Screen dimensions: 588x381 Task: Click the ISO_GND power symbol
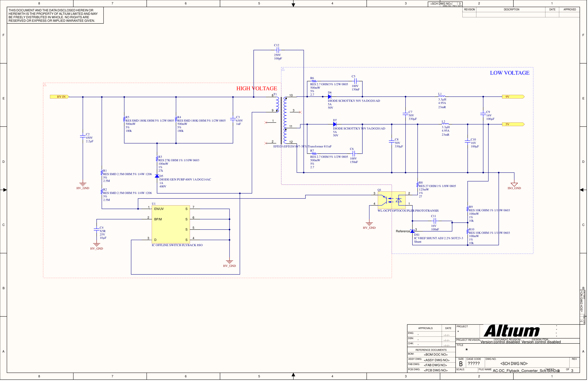pos(514,185)
